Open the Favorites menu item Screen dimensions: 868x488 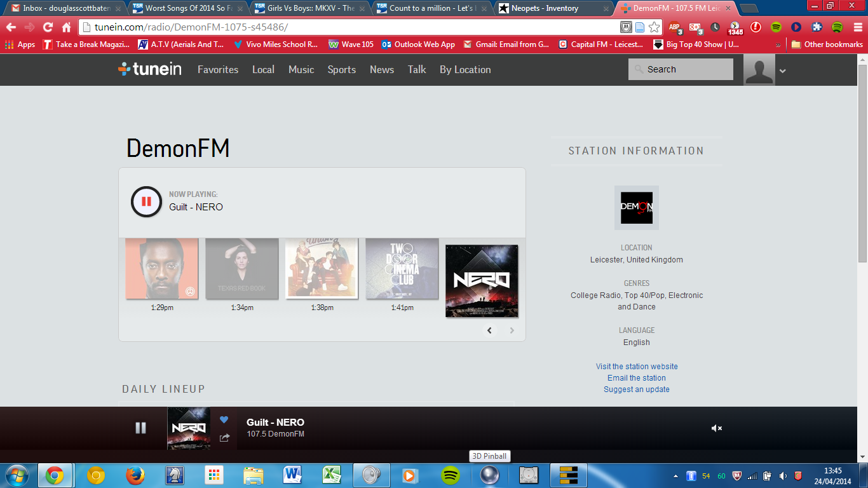218,70
